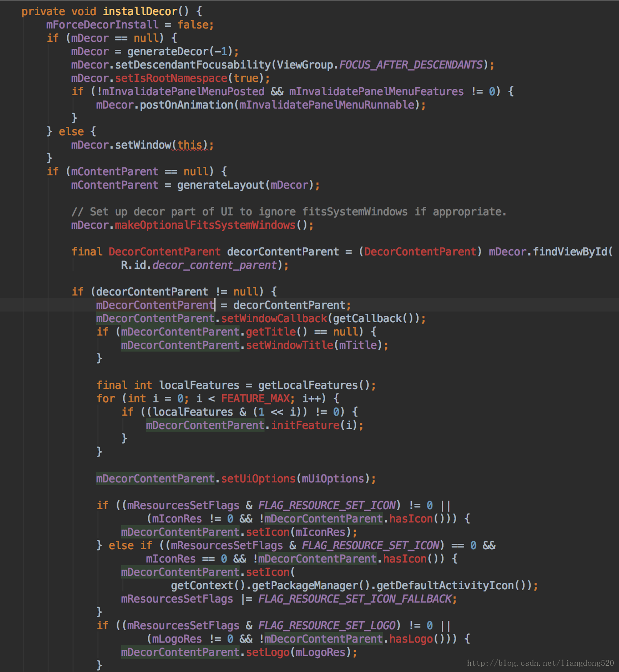Click the generateDecor(-1) call
This screenshot has width=619, height=672.
tap(180, 52)
